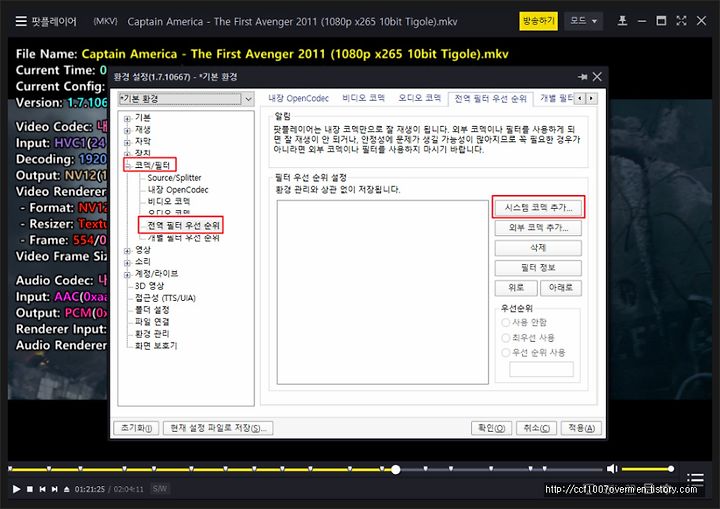The height and width of the screenshot is (509, 720).
Task: Click the 초기화(I) reset button
Action: click(136, 428)
